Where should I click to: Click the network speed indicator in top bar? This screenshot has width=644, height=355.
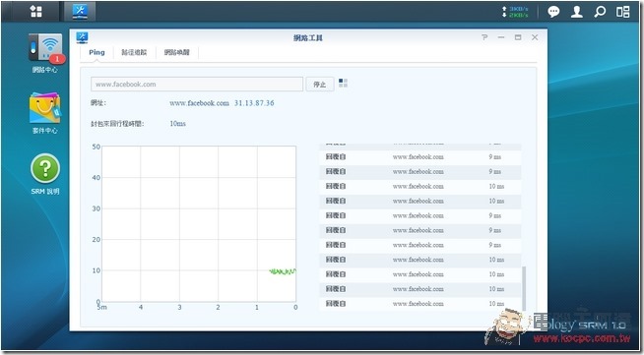pyautogui.click(x=515, y=12)
